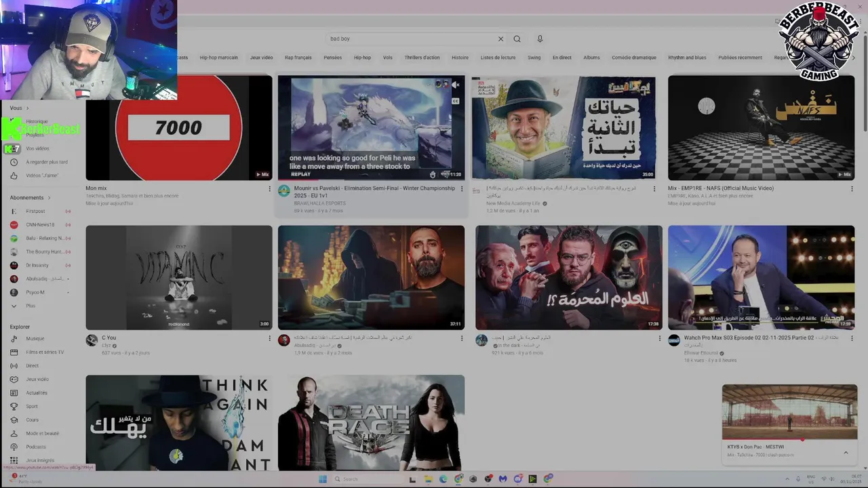Open the CNN-News18 channel subscription
This screenshot has width=868, height=488.
coord(40,224)
